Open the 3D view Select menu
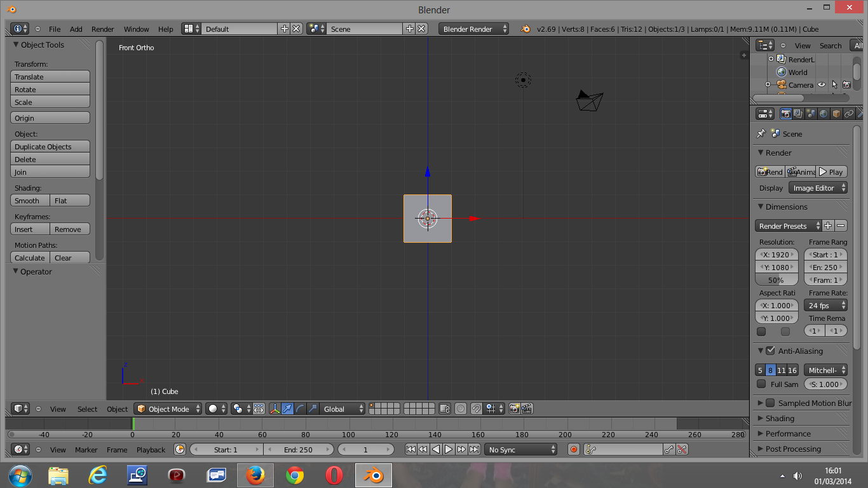This screenshot has height=488, width=868. pyautogui.click(x=87, y=409)
